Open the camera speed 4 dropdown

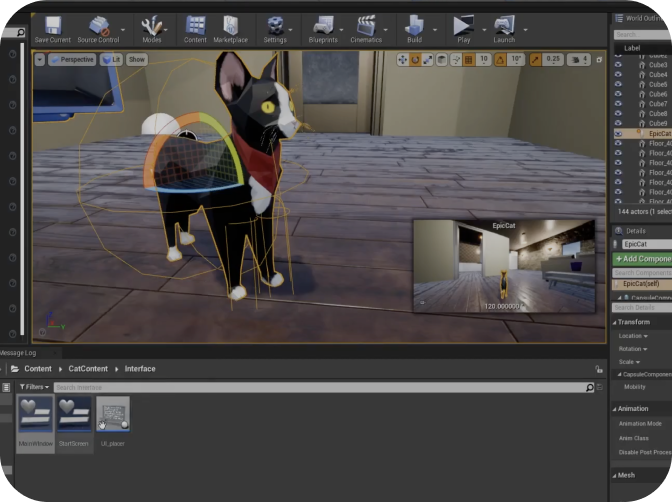[579, 60]
